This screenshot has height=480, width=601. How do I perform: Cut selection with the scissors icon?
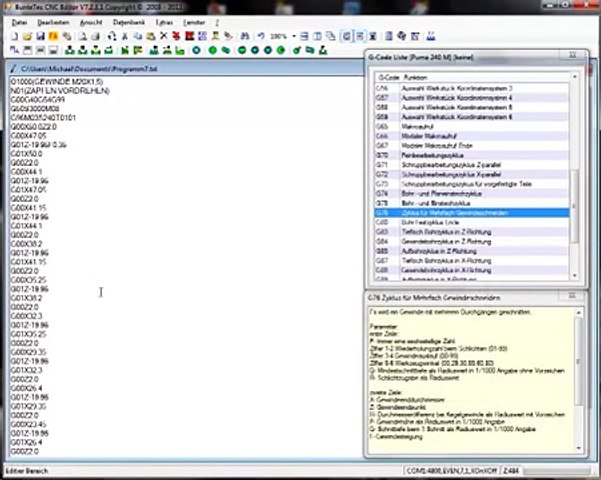[x=125, y=36]
